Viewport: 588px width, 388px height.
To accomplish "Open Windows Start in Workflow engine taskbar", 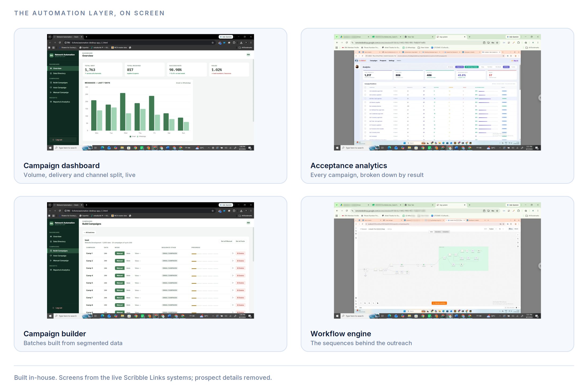I will pos(337,316).
